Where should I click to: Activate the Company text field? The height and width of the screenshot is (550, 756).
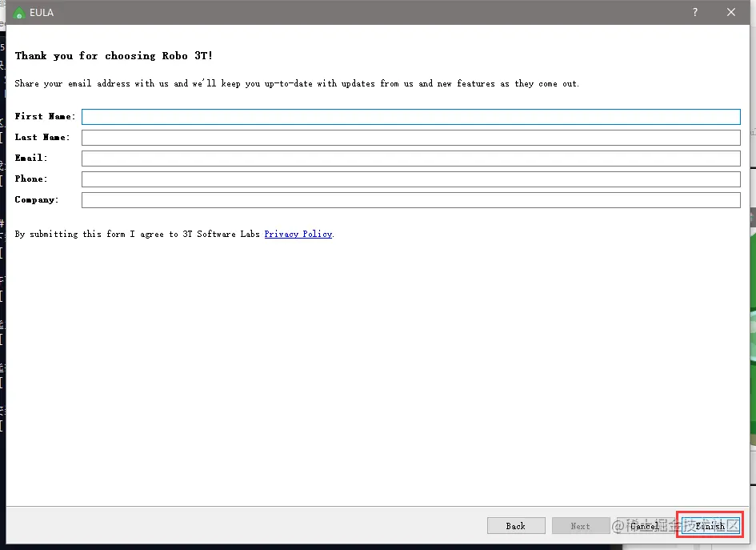point(410,200)
